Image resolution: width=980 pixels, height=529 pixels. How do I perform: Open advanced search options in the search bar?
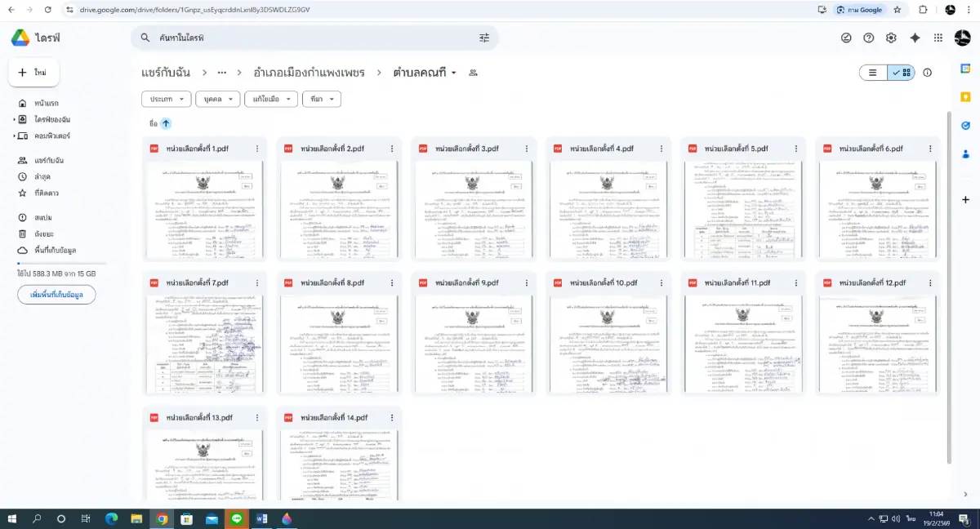click(x=484, y=38)
